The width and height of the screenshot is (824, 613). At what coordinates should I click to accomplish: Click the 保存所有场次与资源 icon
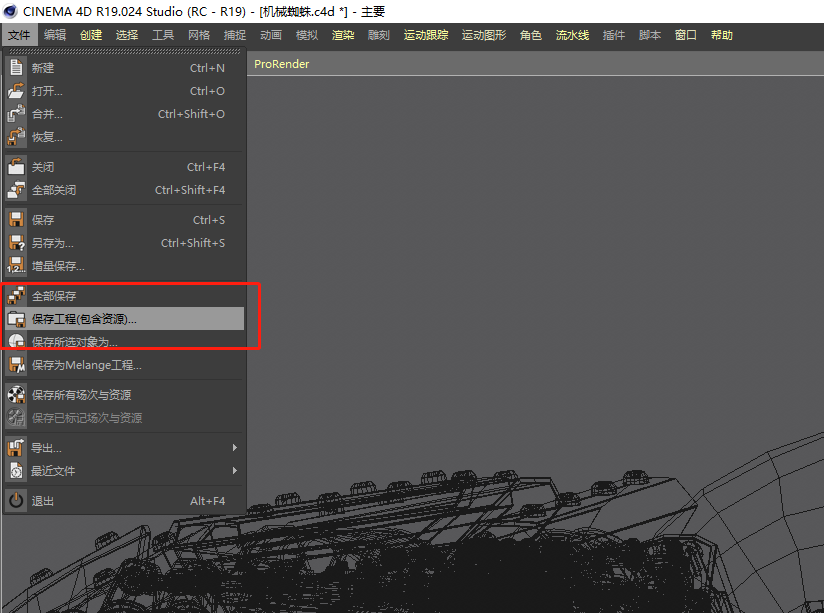[16, 395]
